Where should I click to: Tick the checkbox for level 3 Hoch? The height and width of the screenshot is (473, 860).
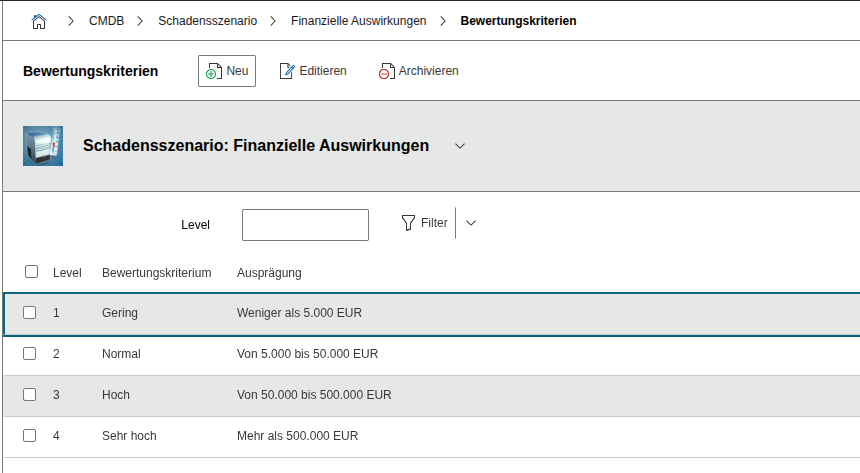point(30,395)
